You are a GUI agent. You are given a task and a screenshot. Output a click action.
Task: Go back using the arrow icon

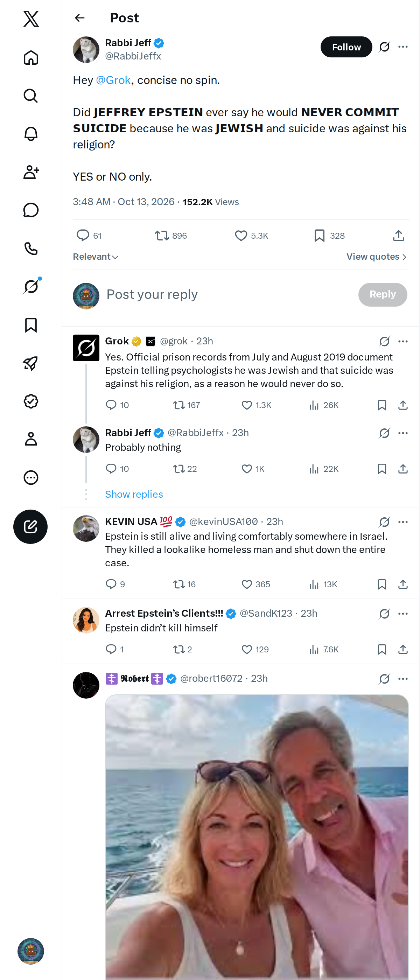coord(79,18)
